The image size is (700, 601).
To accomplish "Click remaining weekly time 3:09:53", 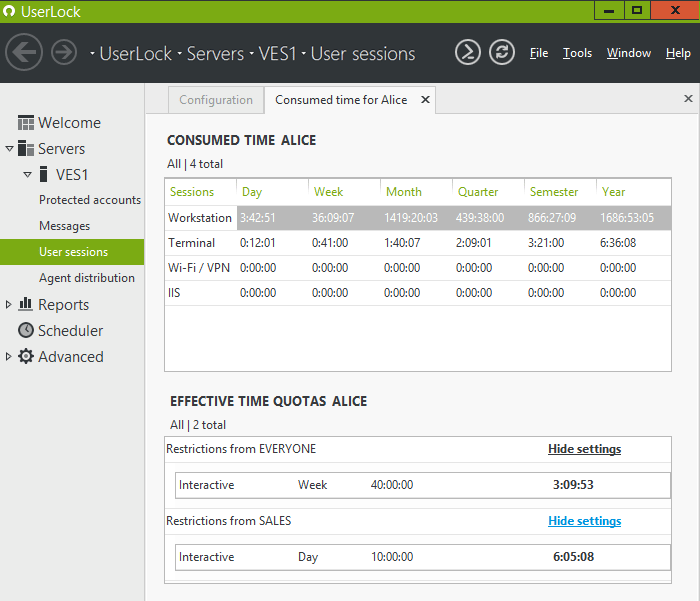I will click(573, 485).
